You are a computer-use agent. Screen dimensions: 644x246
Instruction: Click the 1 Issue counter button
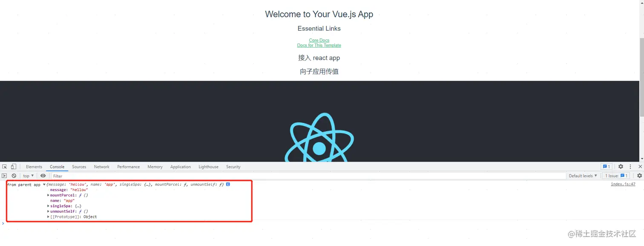click(x=617, y=176)
